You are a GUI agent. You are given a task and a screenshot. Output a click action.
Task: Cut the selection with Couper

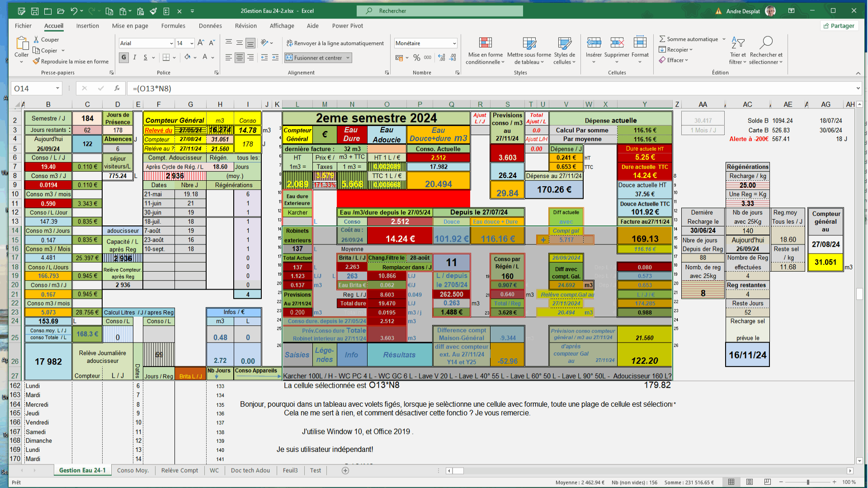click(46, 40)
